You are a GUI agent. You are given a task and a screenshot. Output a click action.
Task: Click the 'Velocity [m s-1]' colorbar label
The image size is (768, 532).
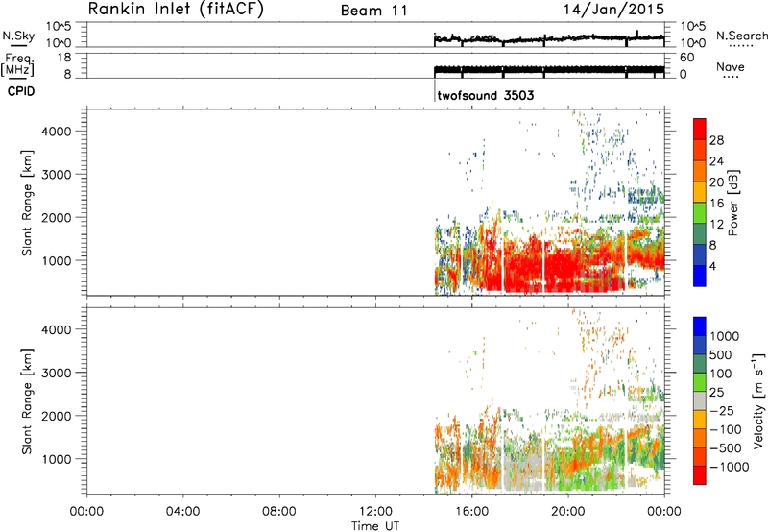click(x=758, y=400)
